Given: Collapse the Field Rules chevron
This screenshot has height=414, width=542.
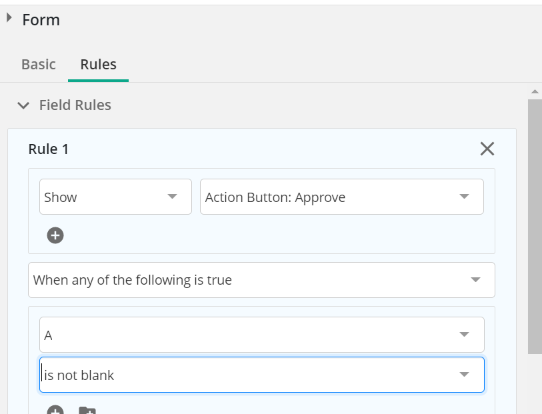Looking at the screenshot, I should click(x=23, y=105).
